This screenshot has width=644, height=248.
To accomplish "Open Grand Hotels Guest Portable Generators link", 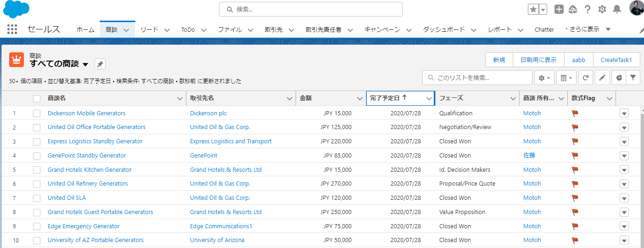I will [101, 212].
